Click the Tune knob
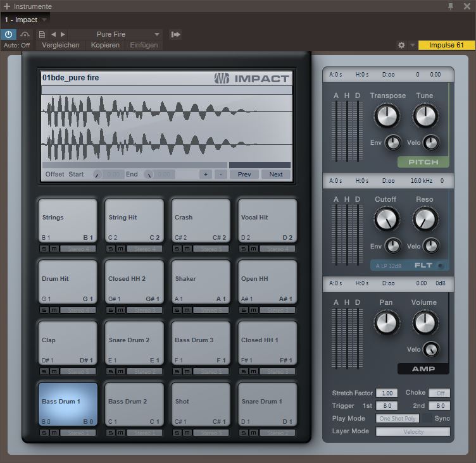 (425, 116)
